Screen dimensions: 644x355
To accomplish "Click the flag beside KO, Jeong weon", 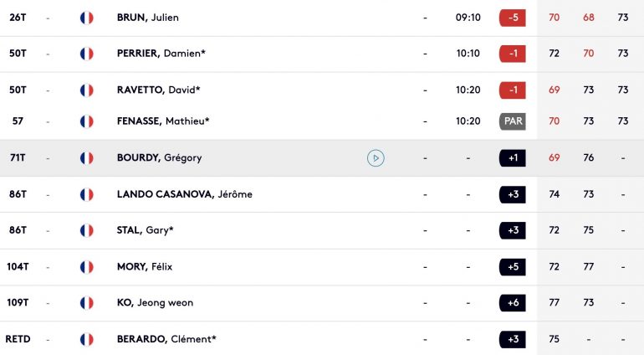I will click(x=87, y=303).
